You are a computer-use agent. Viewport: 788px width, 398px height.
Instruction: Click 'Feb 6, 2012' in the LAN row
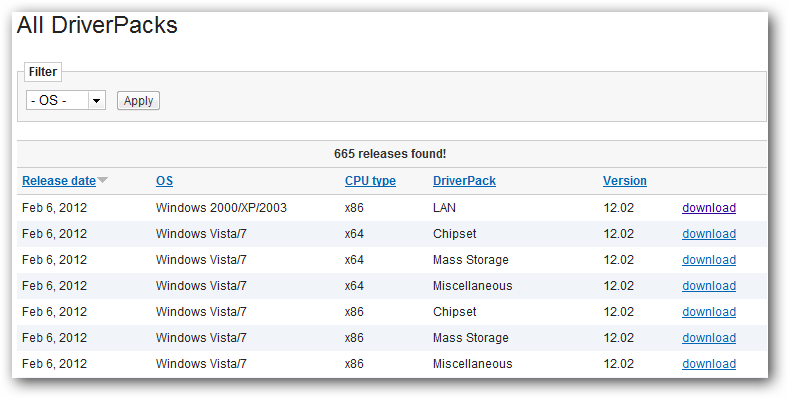click(54, 208)
